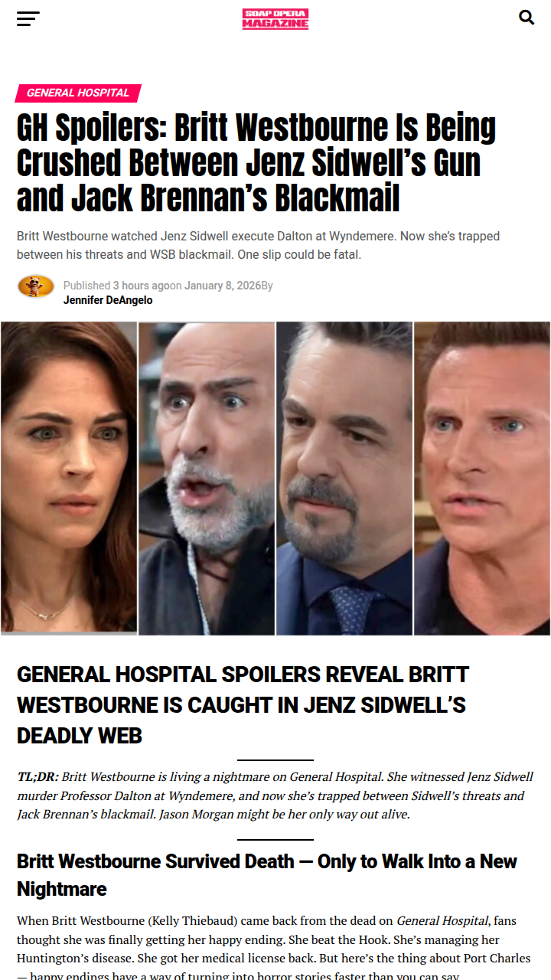The image size is (551, 980).
Task: Select the General Hospital category tag
Action: 78,93
